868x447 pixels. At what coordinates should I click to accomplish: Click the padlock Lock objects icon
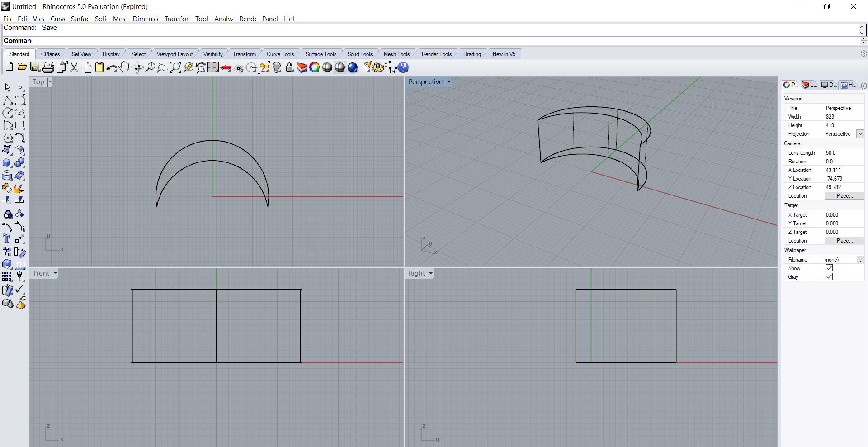click(x=289, y=67)
